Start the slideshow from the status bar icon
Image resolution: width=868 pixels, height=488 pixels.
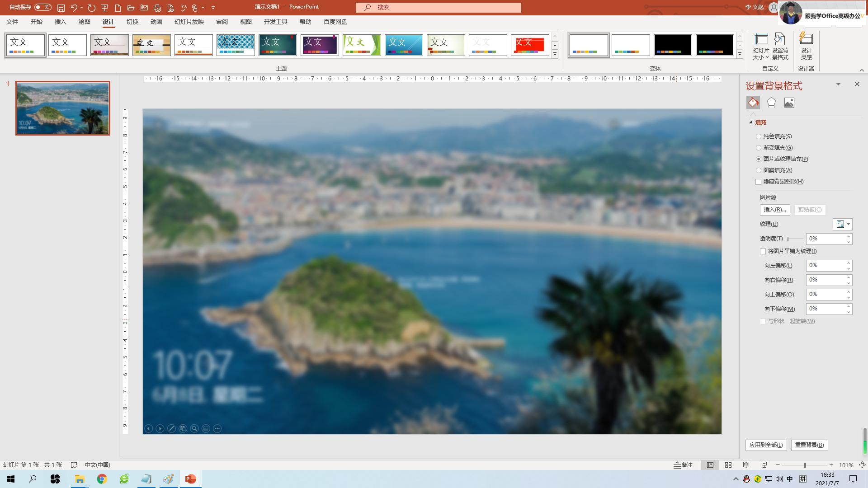click(x=764, y=465)
